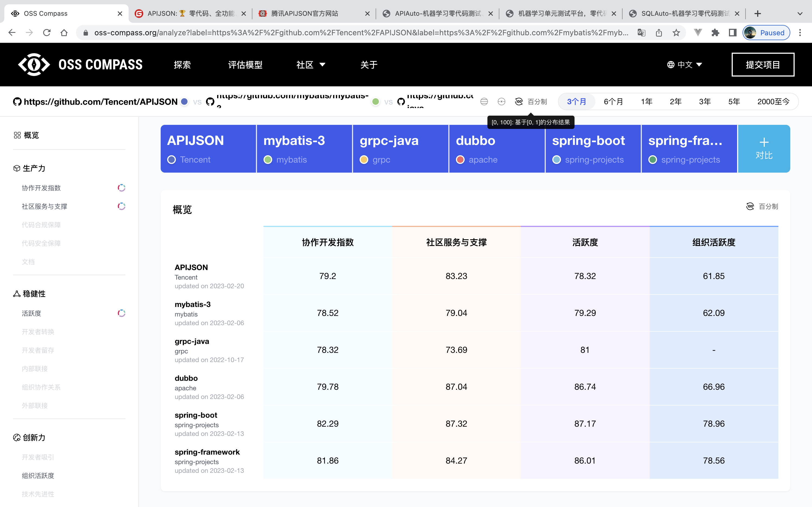This screenshot has height=507, width=812.
Task: Switch to the 腾讯APIJSON官方网站 tab
Action: click(304, 13)
